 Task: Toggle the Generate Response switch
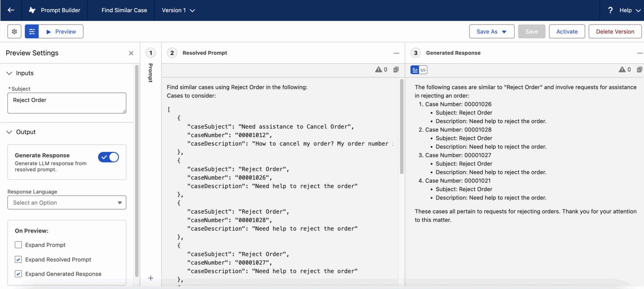[108, 157]
